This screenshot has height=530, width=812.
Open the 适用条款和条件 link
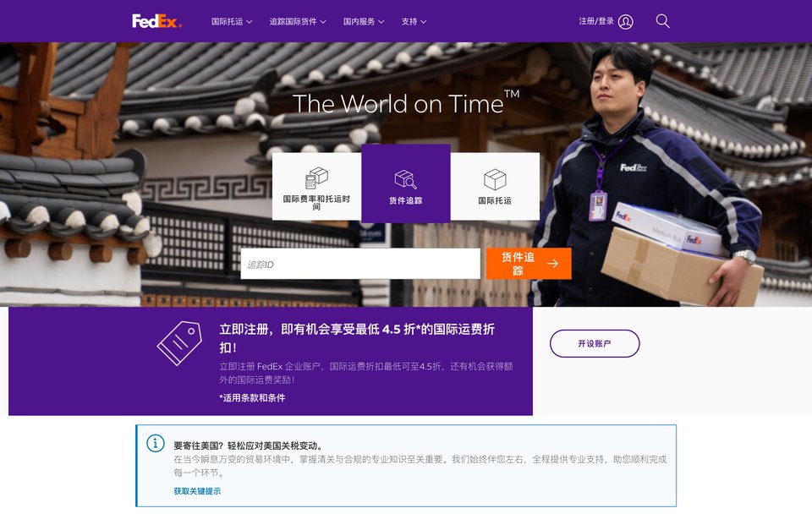pos(252,397)
